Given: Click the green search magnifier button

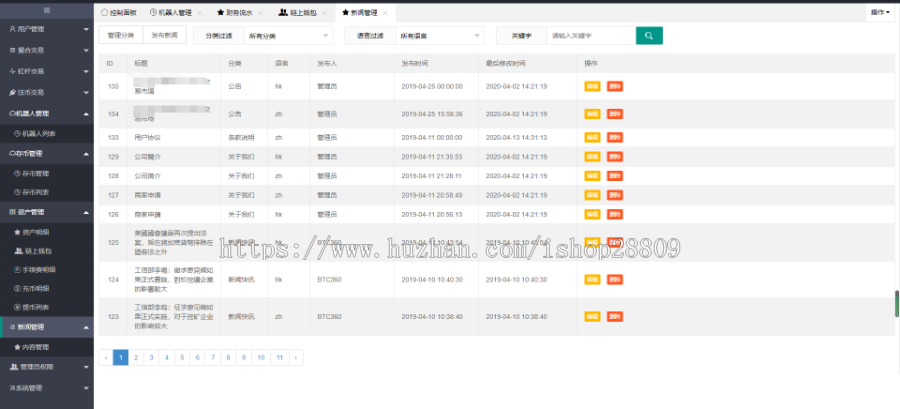Looking at the screenshot, I should (x=648, y=36).
